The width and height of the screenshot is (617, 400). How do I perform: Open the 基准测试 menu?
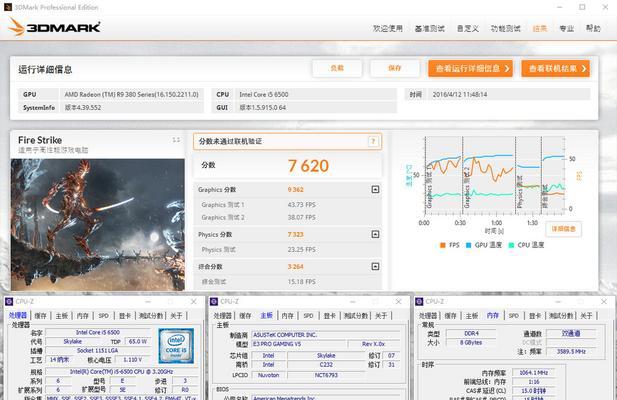tap(429, 28)
